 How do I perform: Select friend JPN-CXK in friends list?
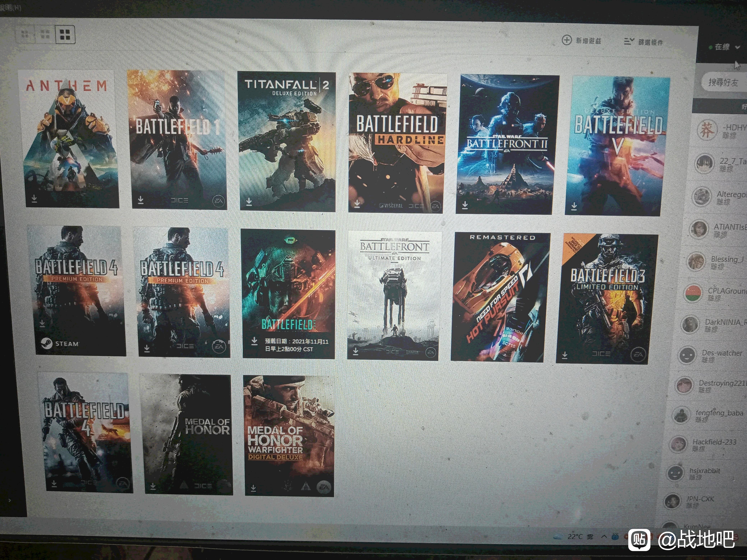tap(702, 502)
